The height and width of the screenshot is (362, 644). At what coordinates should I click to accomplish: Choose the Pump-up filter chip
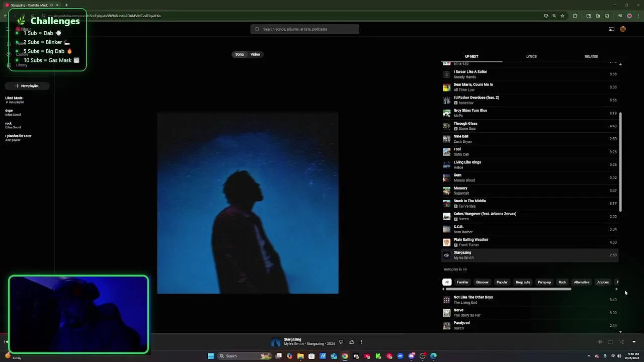[x=544, y=282]
